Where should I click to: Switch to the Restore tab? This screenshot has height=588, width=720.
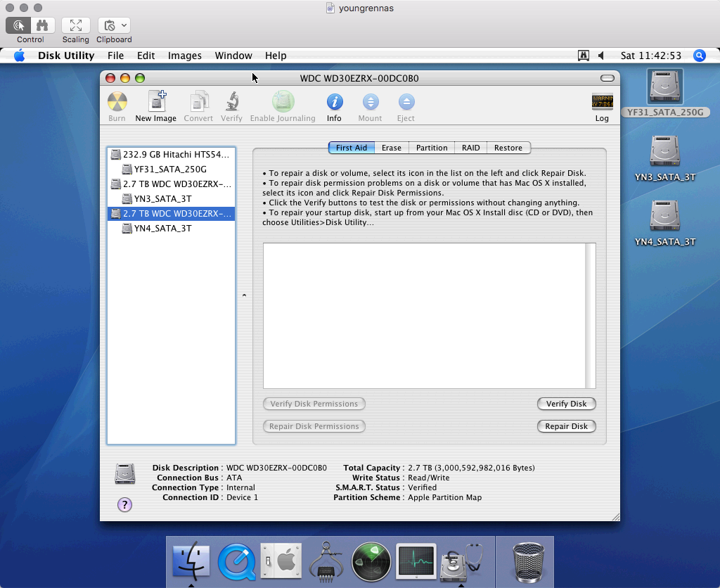pyautogui.click(x=508, y=148)
